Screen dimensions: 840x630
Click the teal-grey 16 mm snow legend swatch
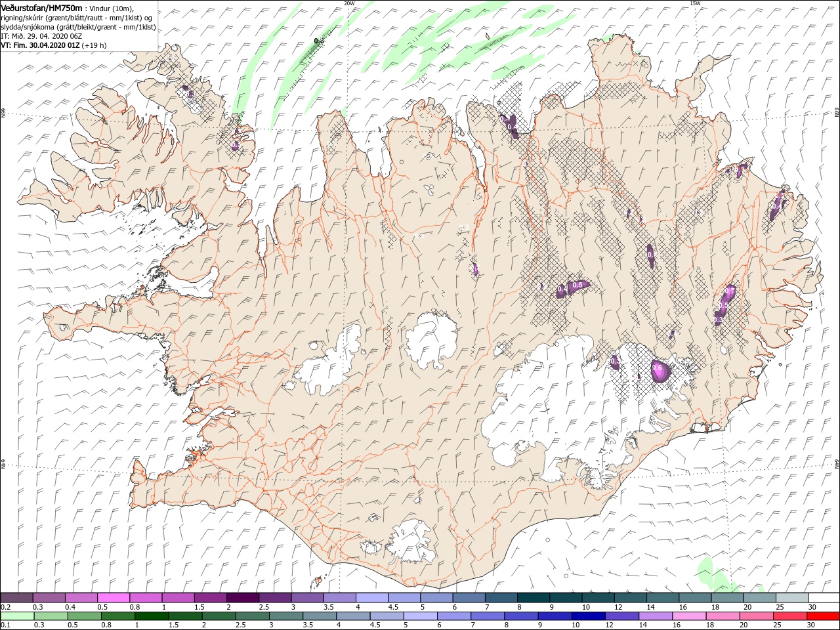click(x=695, y=597)
